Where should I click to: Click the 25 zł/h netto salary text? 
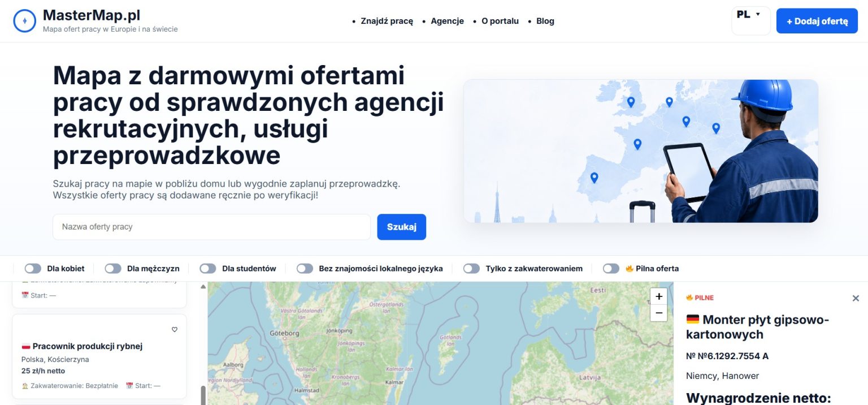[x=43, y=371]
